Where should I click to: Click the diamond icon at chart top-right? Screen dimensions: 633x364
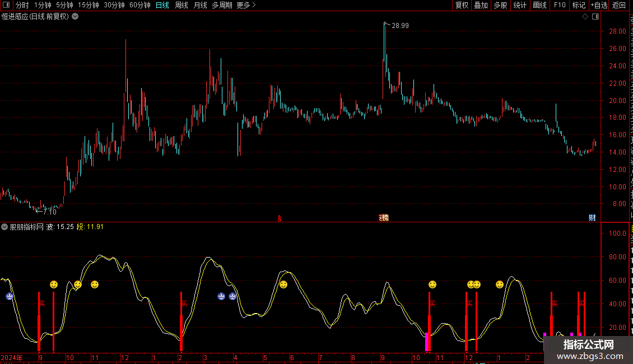(585, 17)
